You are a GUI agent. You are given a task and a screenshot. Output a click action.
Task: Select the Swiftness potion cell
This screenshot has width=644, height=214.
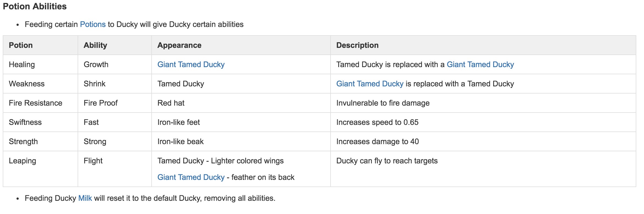(x=25, y=122)
